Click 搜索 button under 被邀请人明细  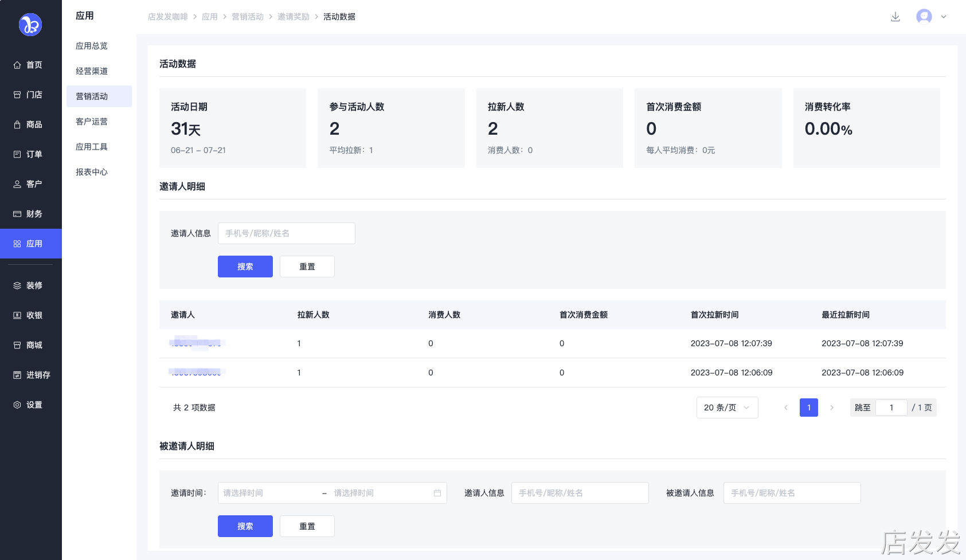(245, 526)
